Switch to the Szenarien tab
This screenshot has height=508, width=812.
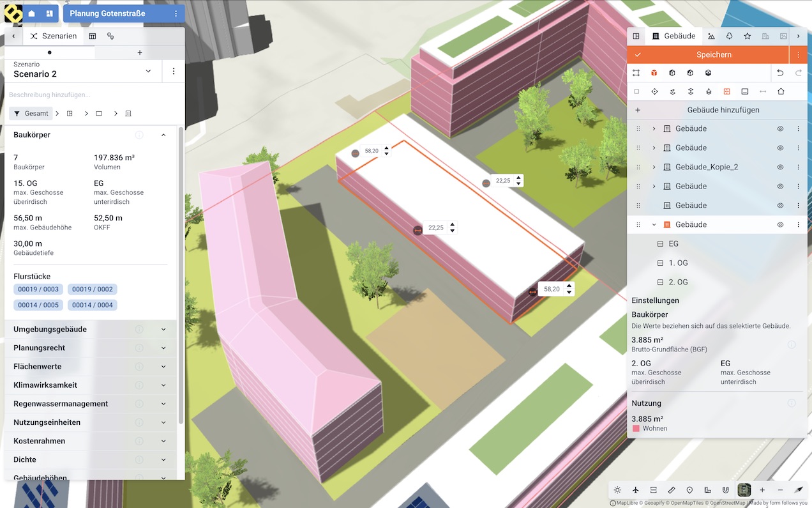pyautogui.click(x=54, y=36)
